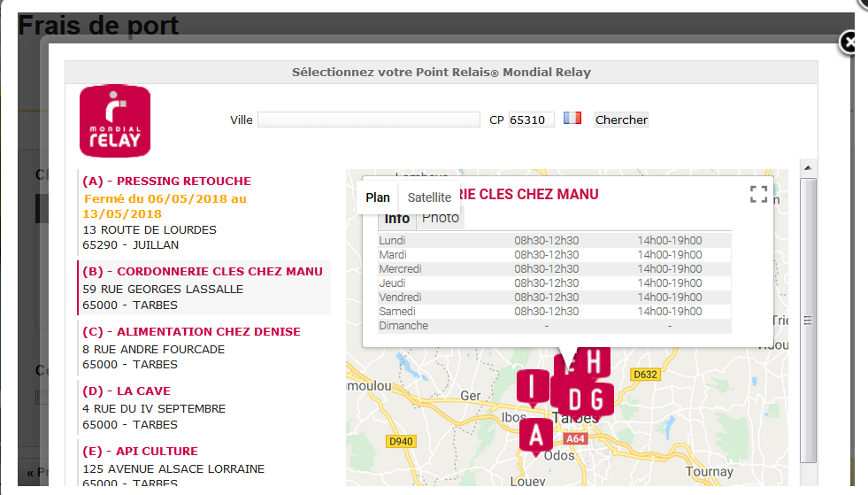
Task: Click address 13 ROUTE DE LOURDES
Action: click(x=150, y=229)
